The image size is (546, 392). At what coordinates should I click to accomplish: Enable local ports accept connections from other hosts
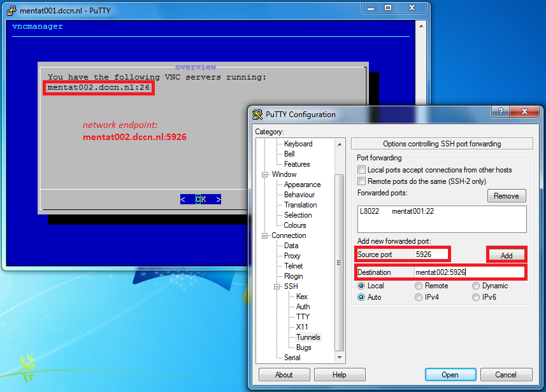click(x=362, y=170)
